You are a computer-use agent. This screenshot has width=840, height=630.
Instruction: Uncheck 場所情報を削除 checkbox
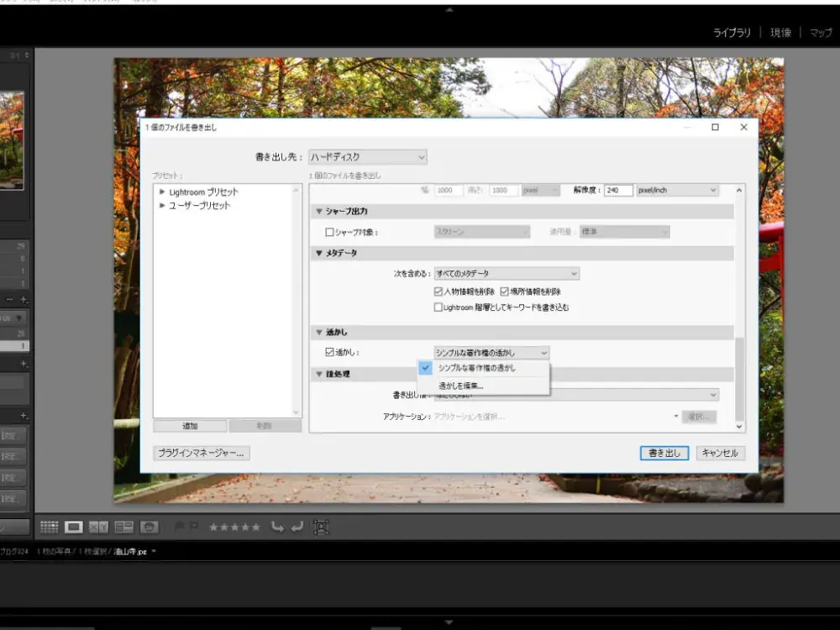click(504, 291)
